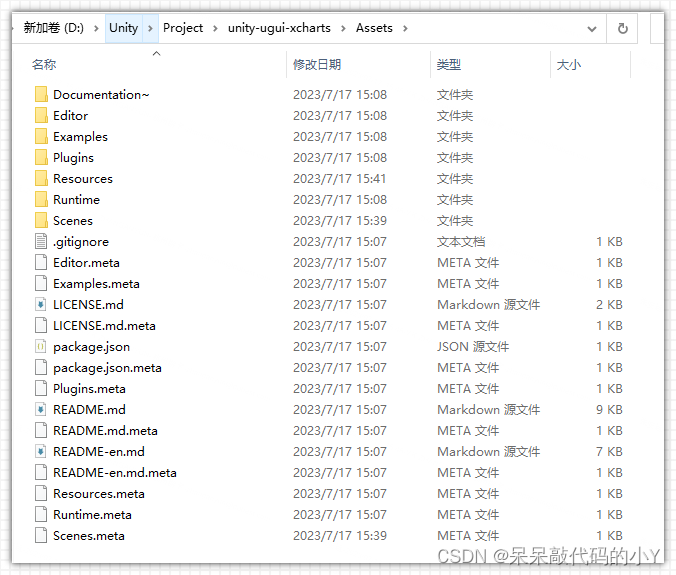Select the package.json.meta file name

tap(107, 368)
